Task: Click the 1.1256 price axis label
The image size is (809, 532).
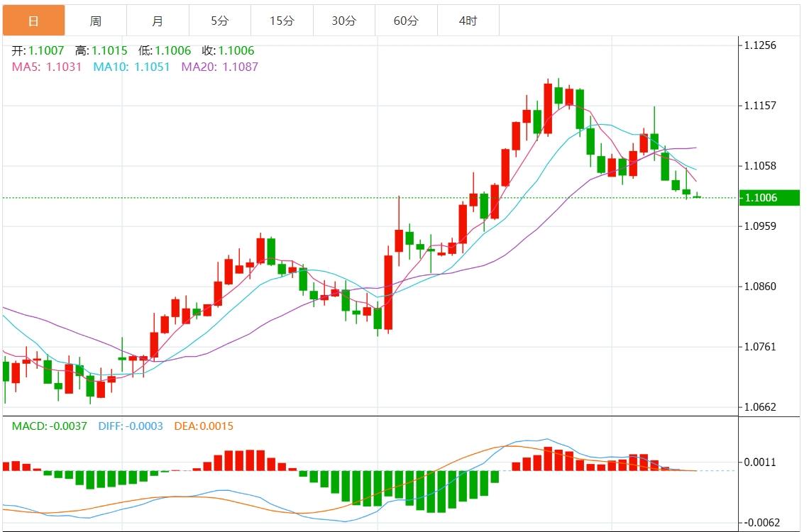Action: [x=759, y=45]
